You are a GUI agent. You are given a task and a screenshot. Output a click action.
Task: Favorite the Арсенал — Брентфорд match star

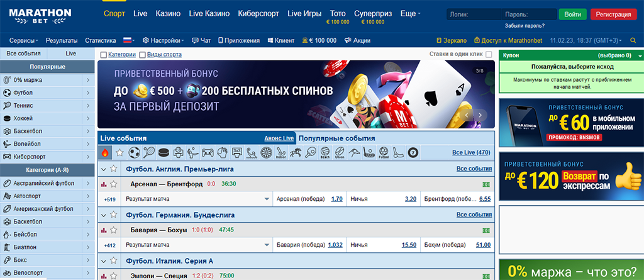tap(114, 184)
